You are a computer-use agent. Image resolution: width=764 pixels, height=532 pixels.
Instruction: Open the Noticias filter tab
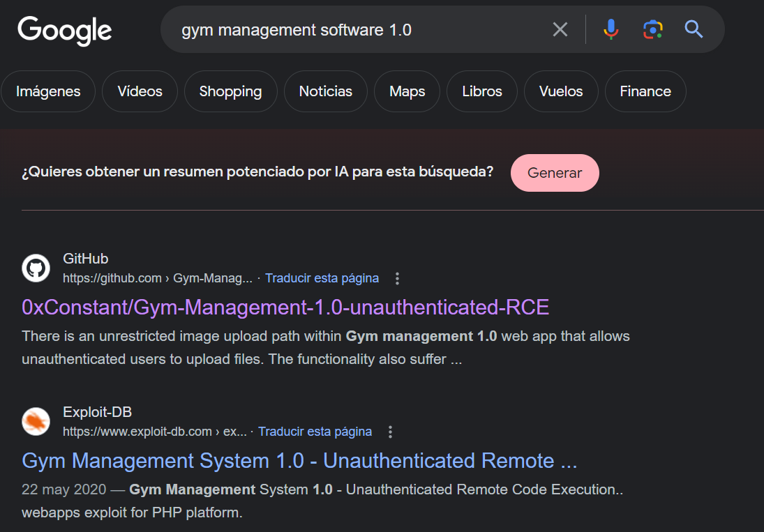pyautogui.click(x=325, y=91)
